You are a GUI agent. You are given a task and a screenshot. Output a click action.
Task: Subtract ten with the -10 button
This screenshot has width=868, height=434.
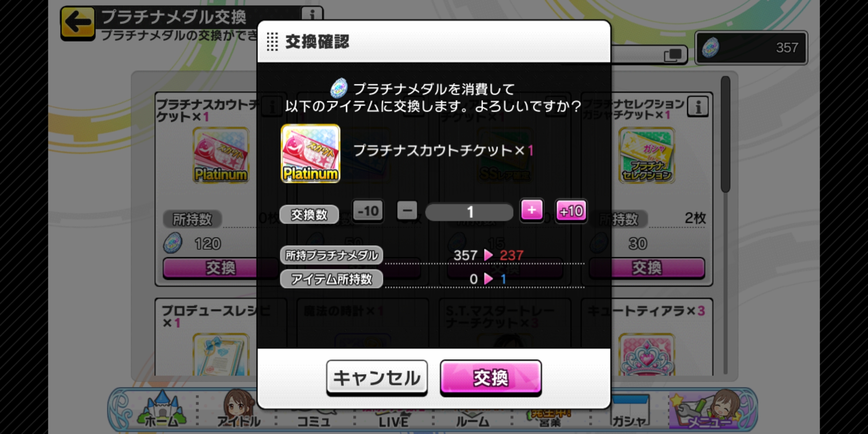tap(368, 211)
